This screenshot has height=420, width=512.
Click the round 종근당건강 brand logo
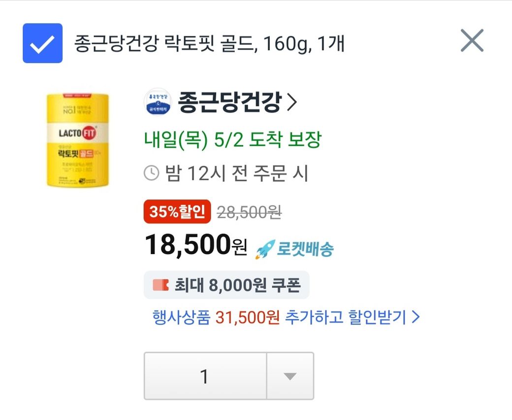click(x=157, y=102)
